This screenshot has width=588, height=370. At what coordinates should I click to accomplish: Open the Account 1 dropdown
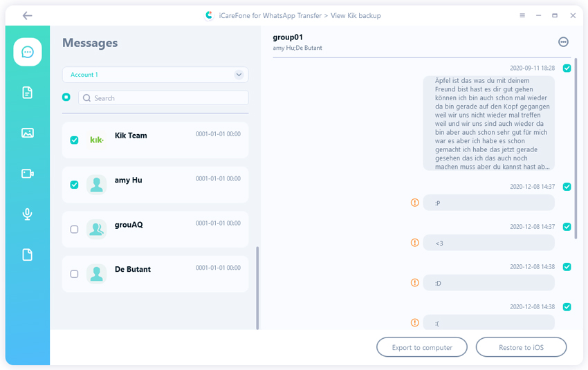coord(155,75)
